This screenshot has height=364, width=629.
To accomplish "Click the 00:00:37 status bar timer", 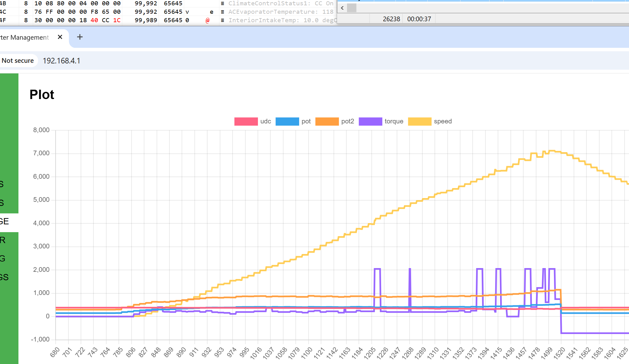I will 419,19.
